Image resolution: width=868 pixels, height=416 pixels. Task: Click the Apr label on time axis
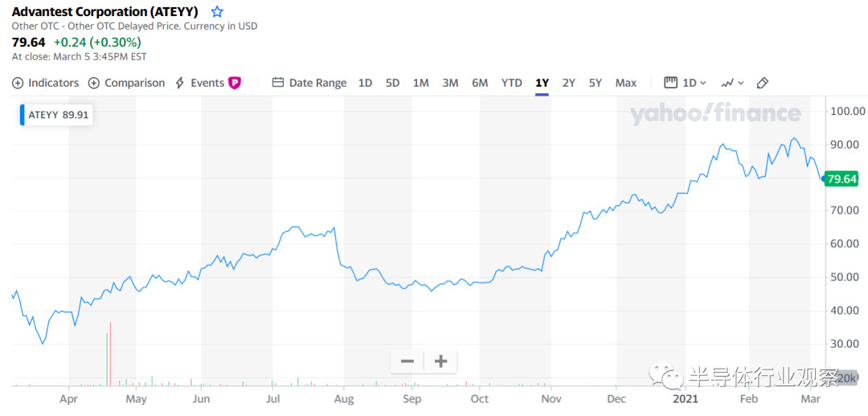tap(68, 398)
